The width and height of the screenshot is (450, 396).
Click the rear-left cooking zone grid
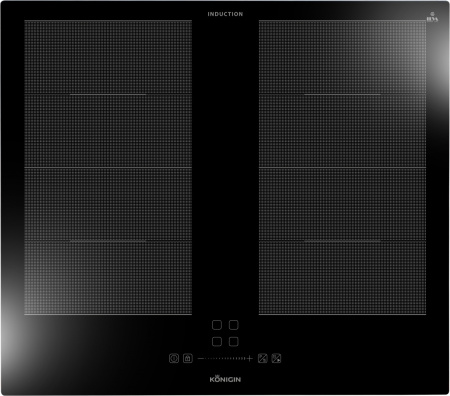click(x=108, y=94)
